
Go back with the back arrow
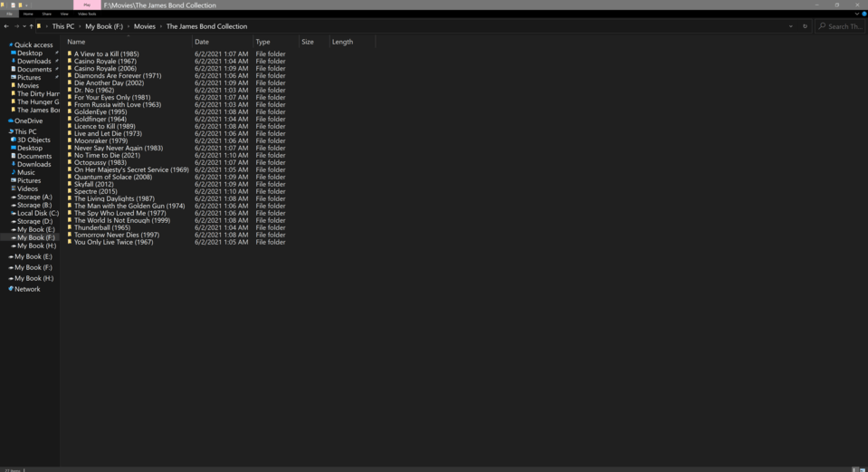point(6,26)
